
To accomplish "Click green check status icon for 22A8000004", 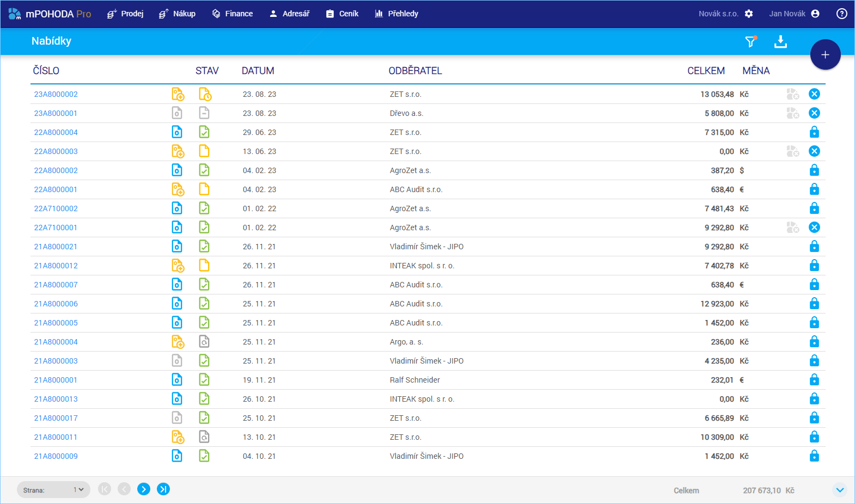I will (204, 132).
